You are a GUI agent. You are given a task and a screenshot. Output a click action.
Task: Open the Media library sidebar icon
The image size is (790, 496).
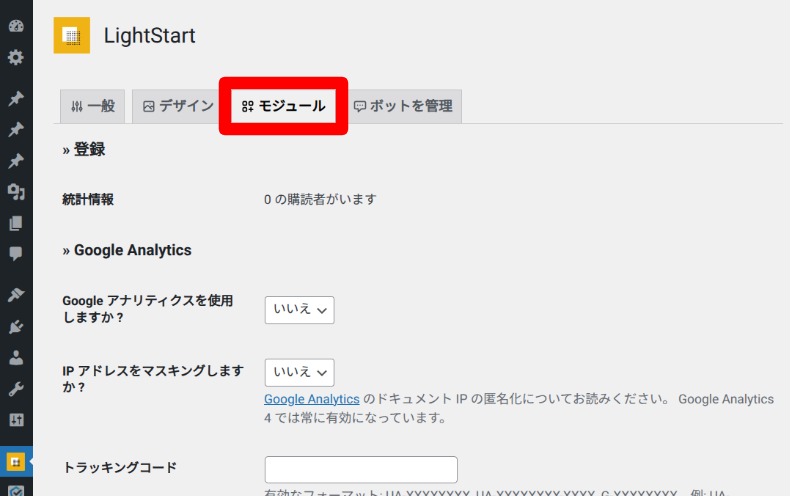pos(16,192)
